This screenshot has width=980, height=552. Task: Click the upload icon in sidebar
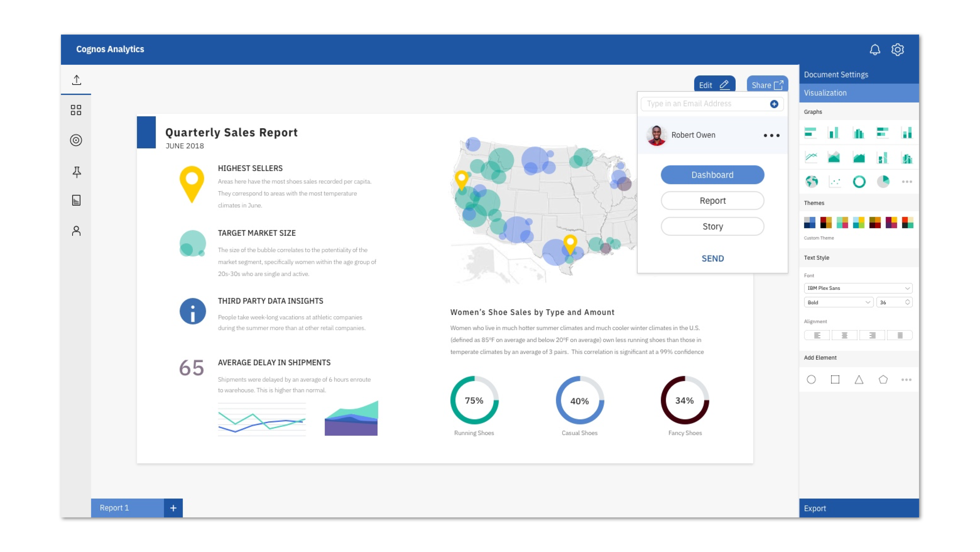(76, 80)
